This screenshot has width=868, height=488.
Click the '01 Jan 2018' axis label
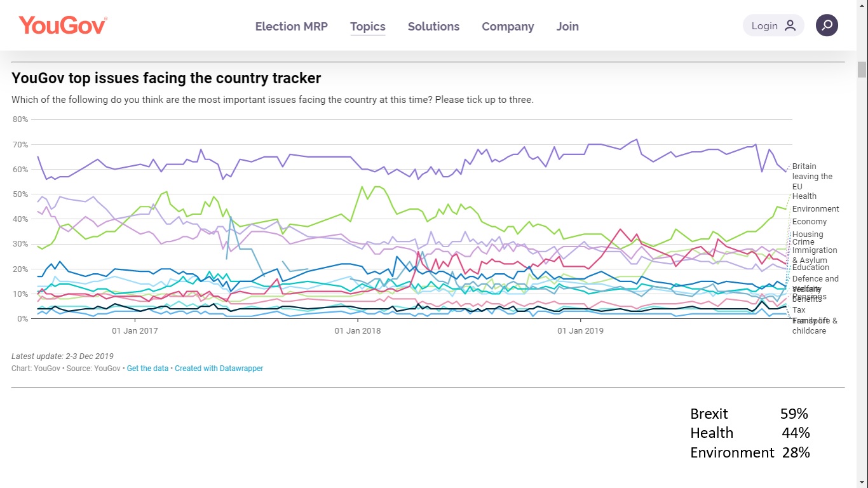point(358,331)
